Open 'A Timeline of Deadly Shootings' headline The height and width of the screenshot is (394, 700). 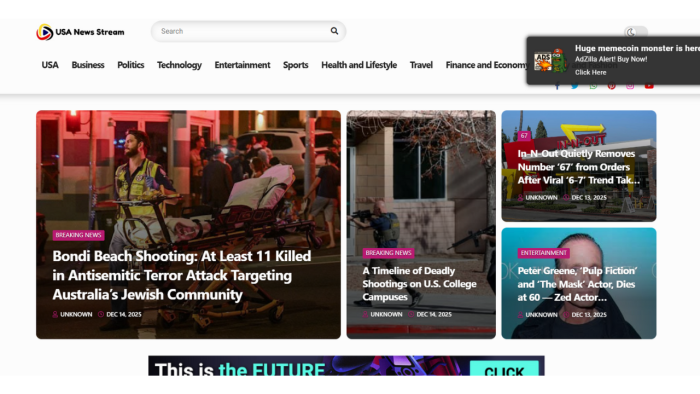pyautogui.click(x=419, y=284)
